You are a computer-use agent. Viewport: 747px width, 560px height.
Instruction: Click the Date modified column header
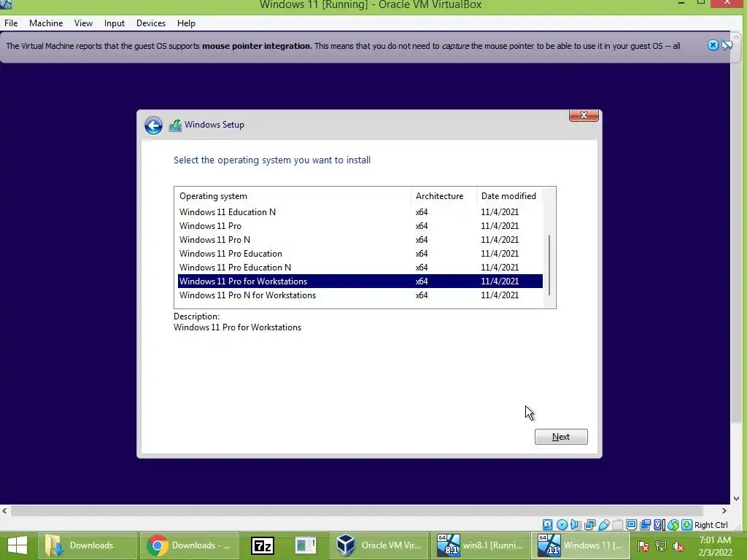tap(508, 195)
